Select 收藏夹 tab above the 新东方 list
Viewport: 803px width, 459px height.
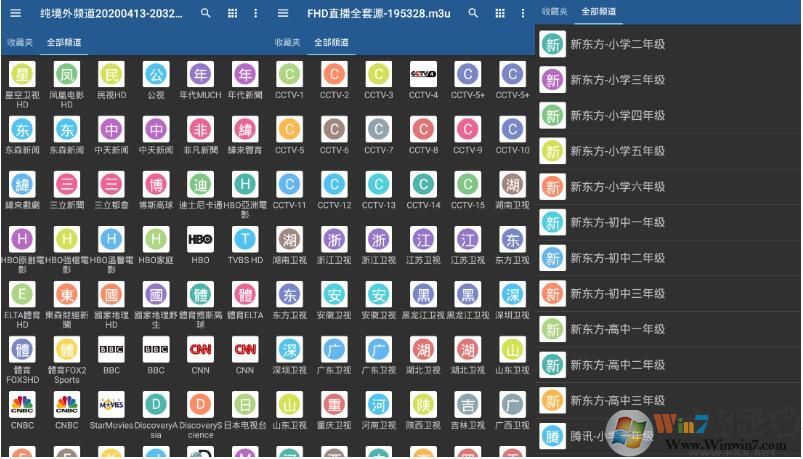pos(555,11)
